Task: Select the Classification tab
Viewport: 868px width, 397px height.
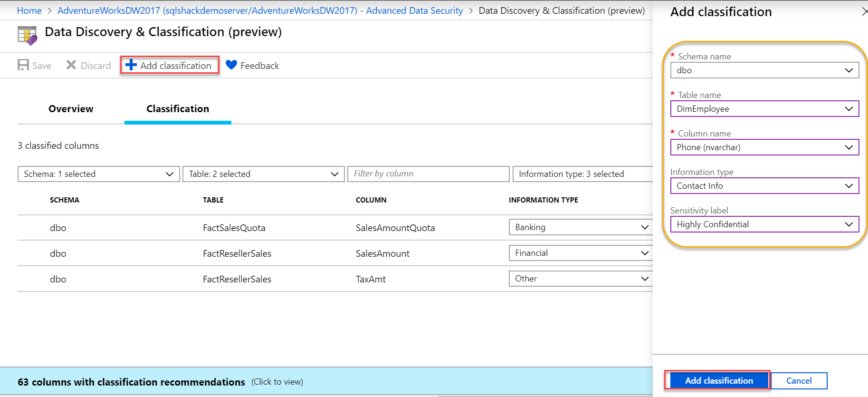Action: coord(178,109)
